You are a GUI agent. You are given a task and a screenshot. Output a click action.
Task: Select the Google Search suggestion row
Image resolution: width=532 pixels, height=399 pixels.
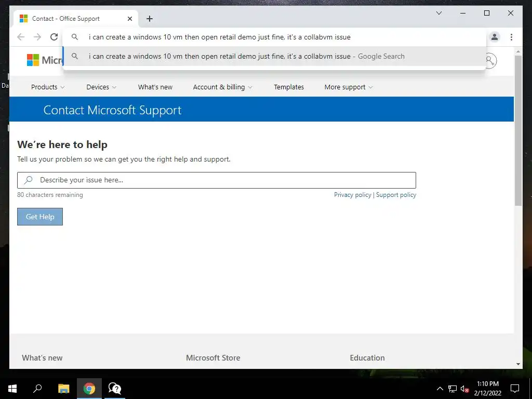coord(274,56)
